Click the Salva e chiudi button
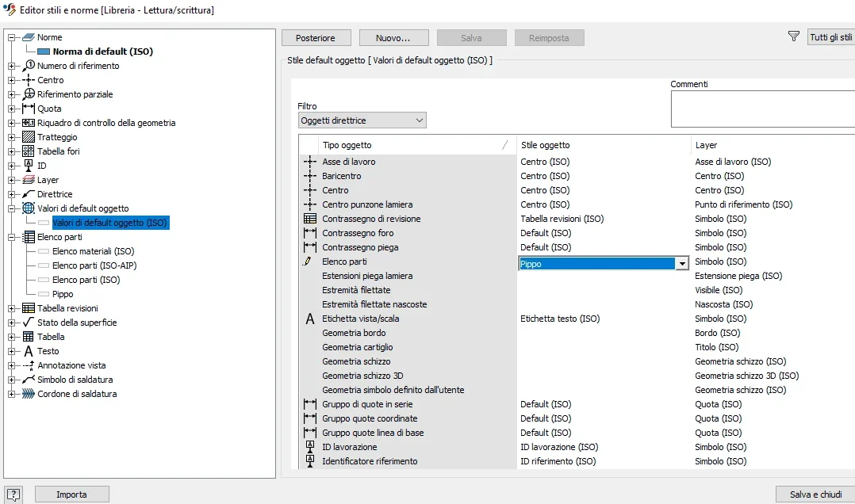 tap(815, 494)
